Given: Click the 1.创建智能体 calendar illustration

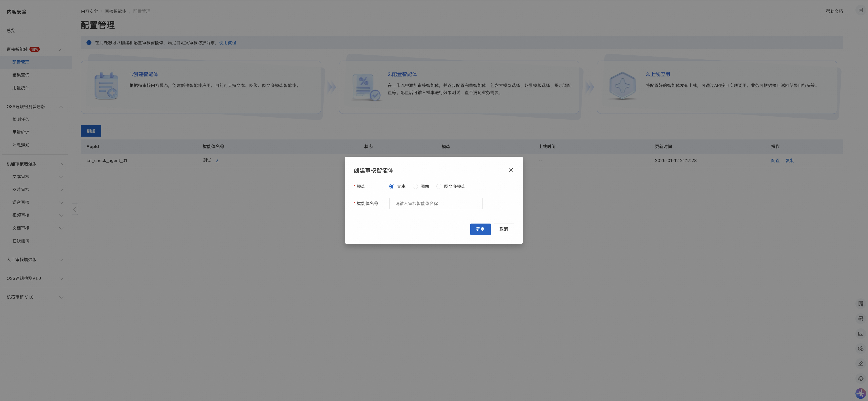Looking at the screenshot, I should coord(106,86).
